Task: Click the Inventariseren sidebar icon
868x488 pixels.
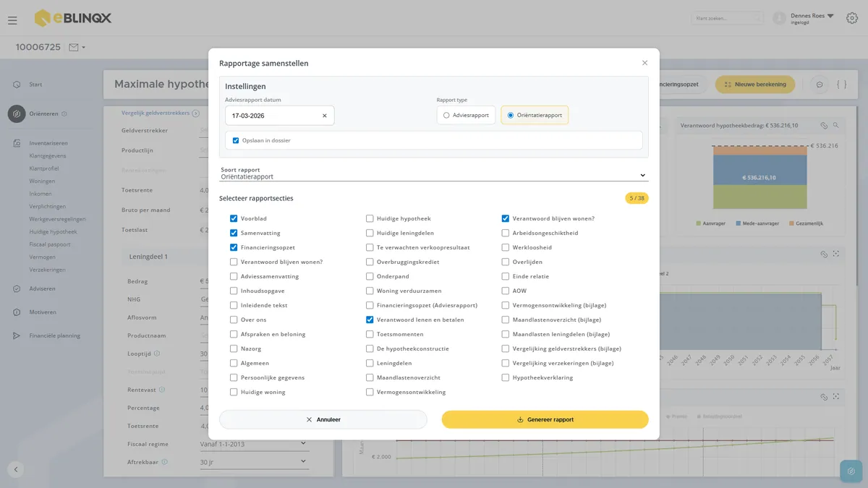Action: [x=16, y=143]
